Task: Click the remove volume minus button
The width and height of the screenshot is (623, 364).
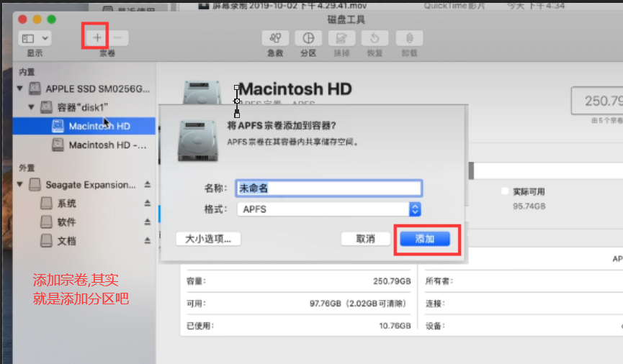Action: (x=118, y=38)
